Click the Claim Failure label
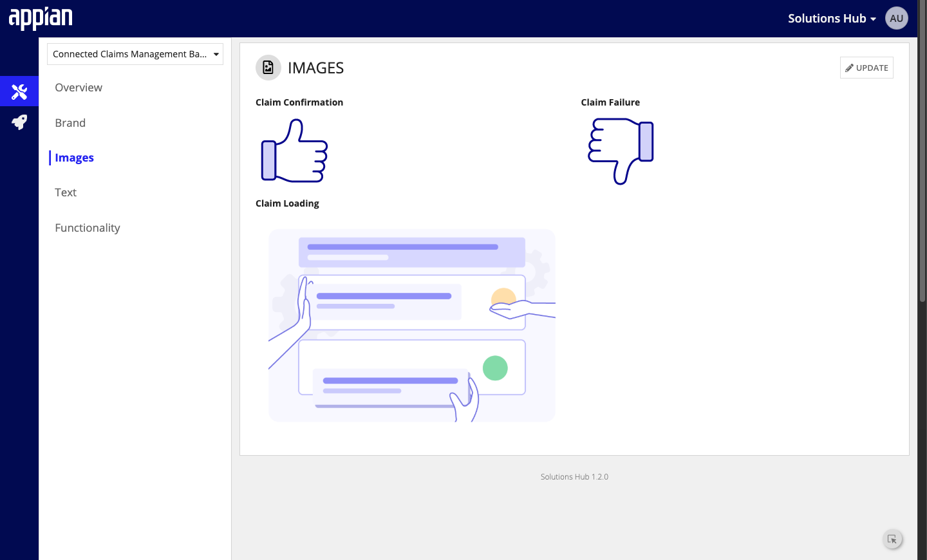The image size is (927, 560). [610, 102]
